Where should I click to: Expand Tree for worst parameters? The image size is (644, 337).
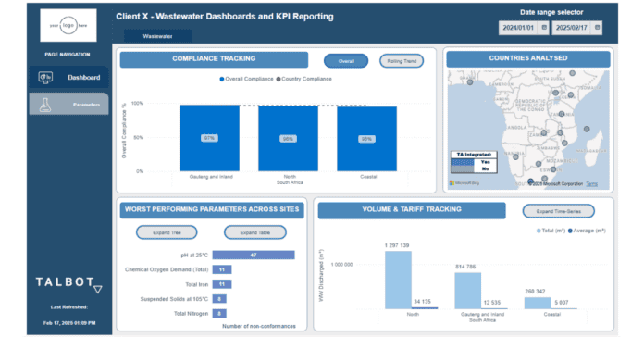coord(167,232)
